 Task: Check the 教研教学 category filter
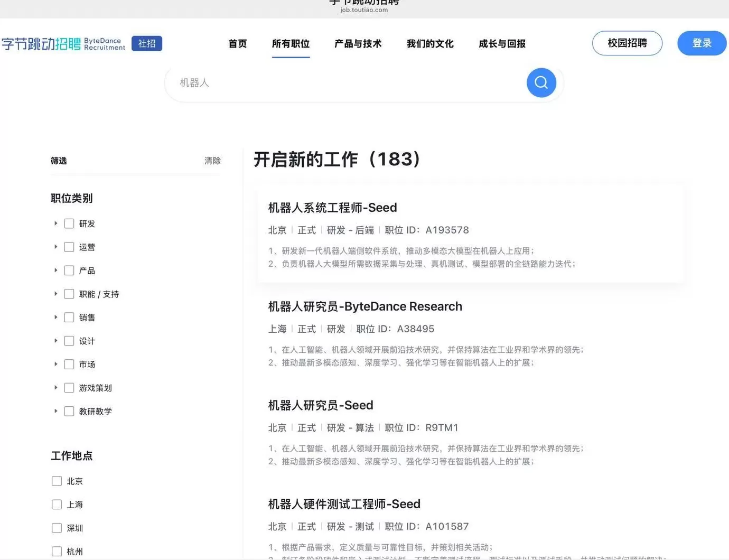(x=69, y=411)
